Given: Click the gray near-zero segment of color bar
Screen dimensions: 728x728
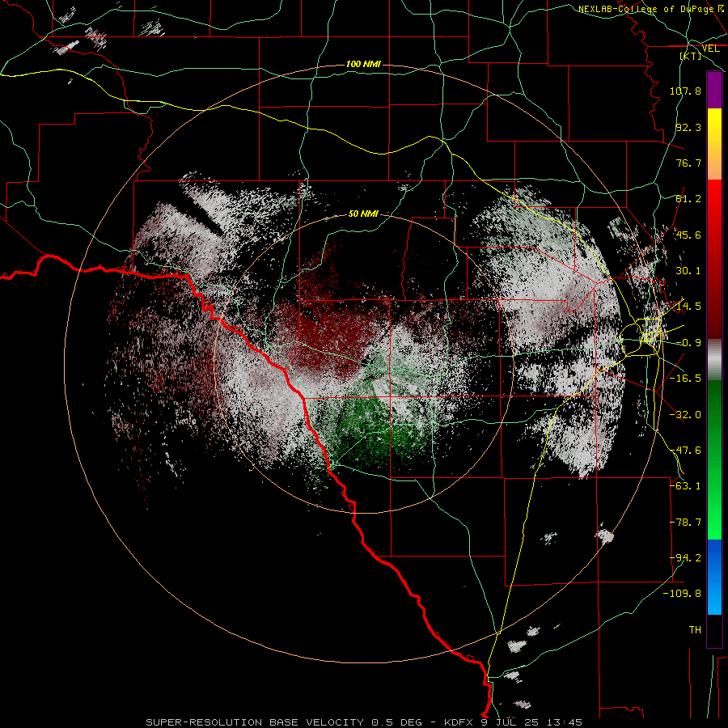Looking at the screenshot, I should tap(714, 359).
